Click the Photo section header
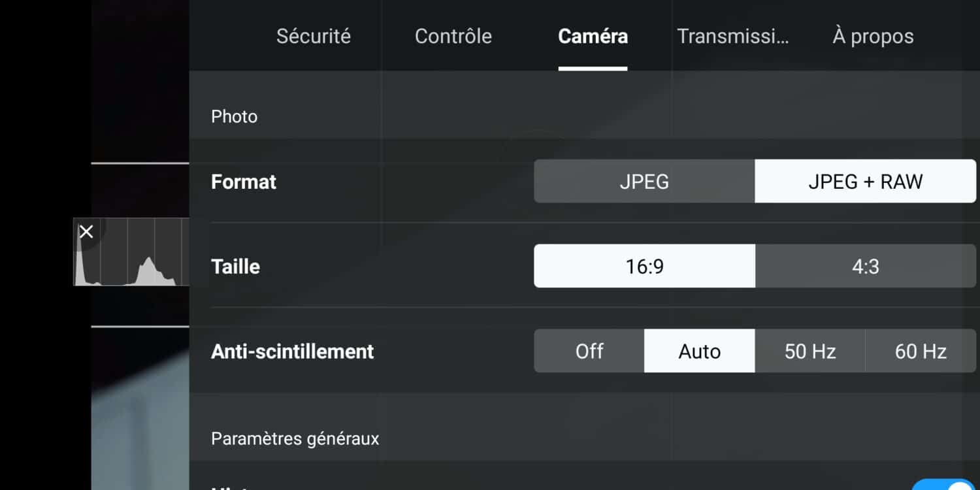The image size is (980, 490). 234,117
